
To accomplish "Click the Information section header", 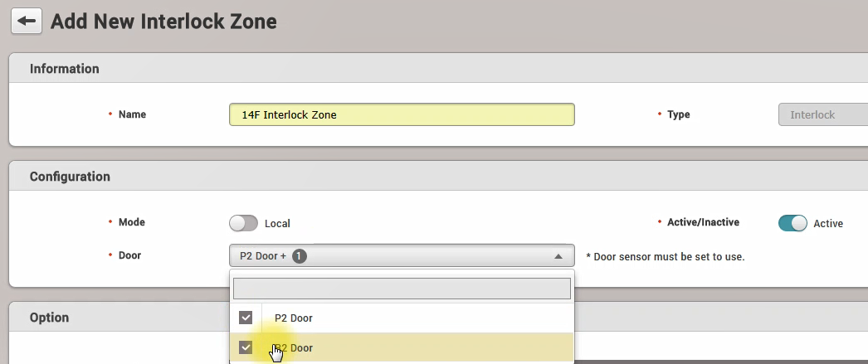I will pos(65,69).
